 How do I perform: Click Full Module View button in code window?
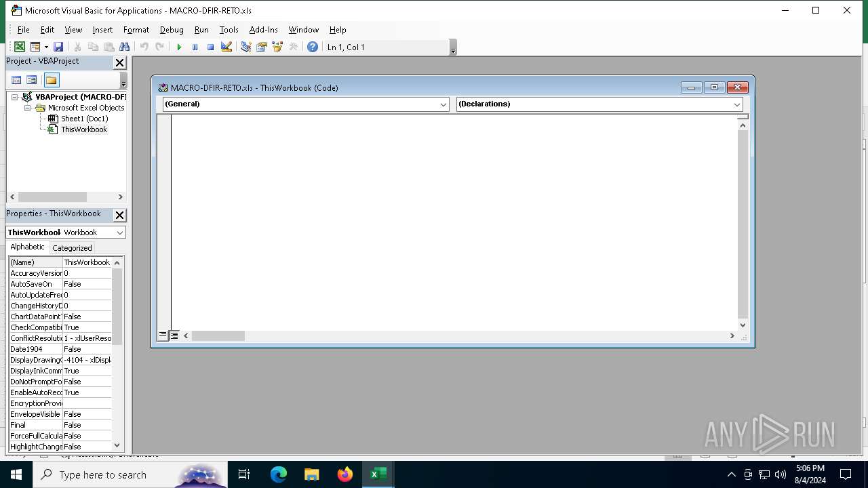174,335
